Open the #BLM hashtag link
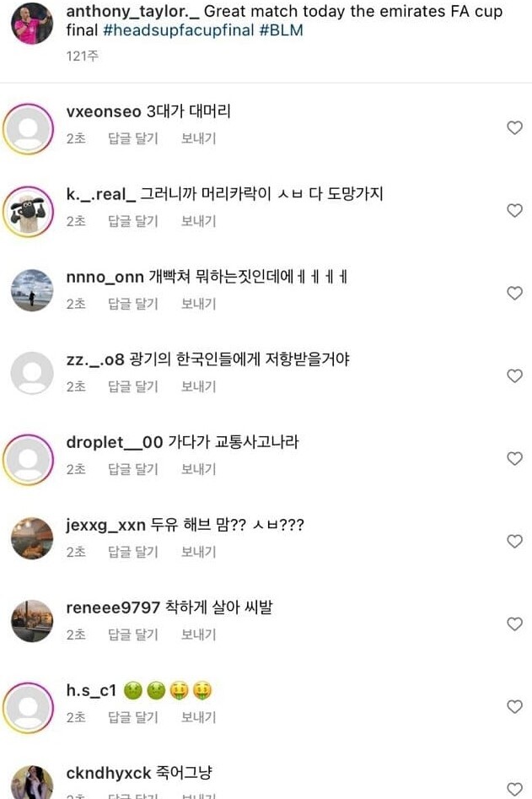The width and height of the screenshot is (532, 799). [281, 30]
